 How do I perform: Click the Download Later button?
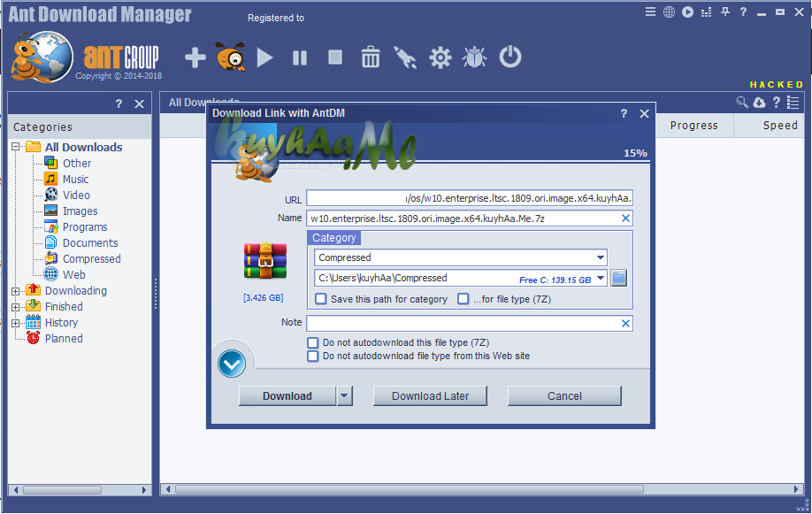(431, 395)
